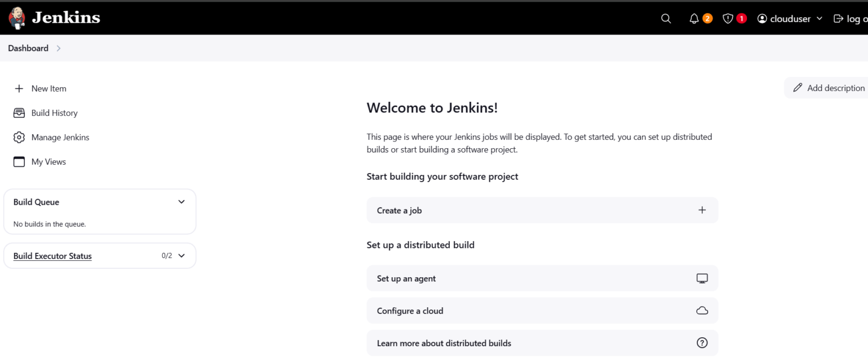The image size is (868, 357).
Task: Click the cloud icon on Configure a cloud
Action: (702, 310)
